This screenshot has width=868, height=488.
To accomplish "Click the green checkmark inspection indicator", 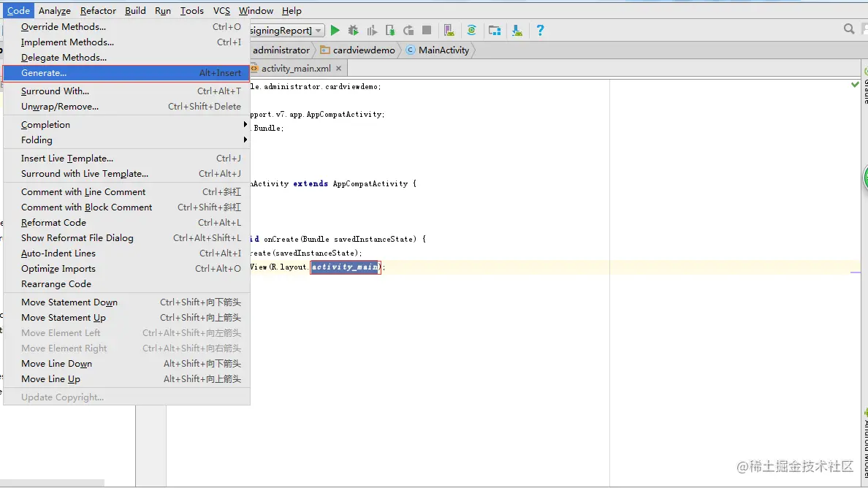I will point(856,85).
